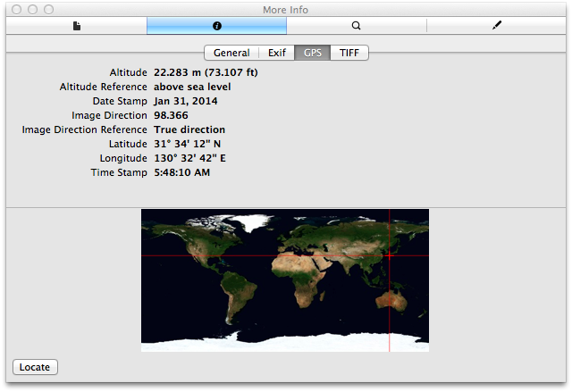Click the Time Stamp value 5:48:10 AM
The height and width of the screenshot is (392, 572).
[182, 172]
